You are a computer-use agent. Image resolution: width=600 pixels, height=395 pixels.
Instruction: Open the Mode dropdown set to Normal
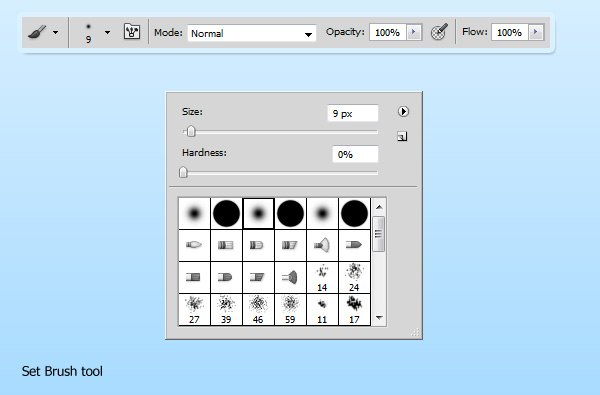[252, 33]
